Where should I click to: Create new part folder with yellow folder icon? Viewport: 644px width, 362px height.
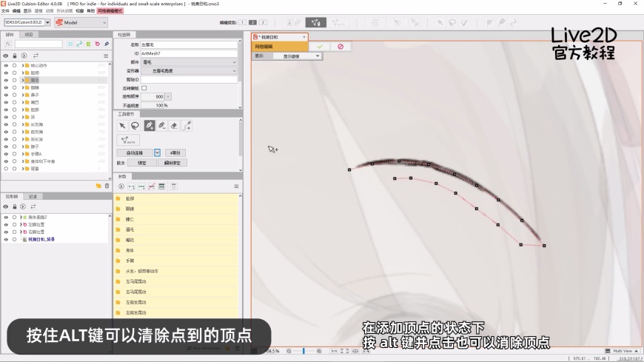98,186
